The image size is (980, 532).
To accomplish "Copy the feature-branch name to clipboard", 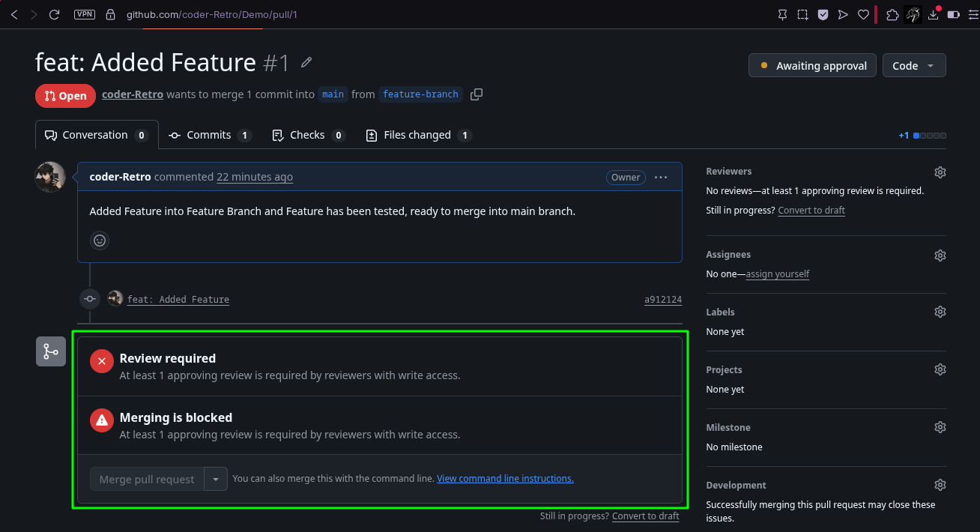I will [477, 94].
